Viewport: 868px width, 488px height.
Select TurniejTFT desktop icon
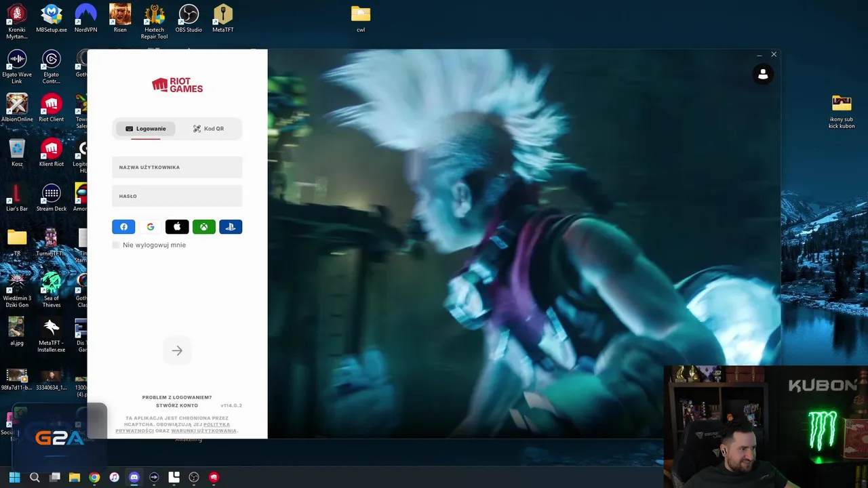click(52, 242)
